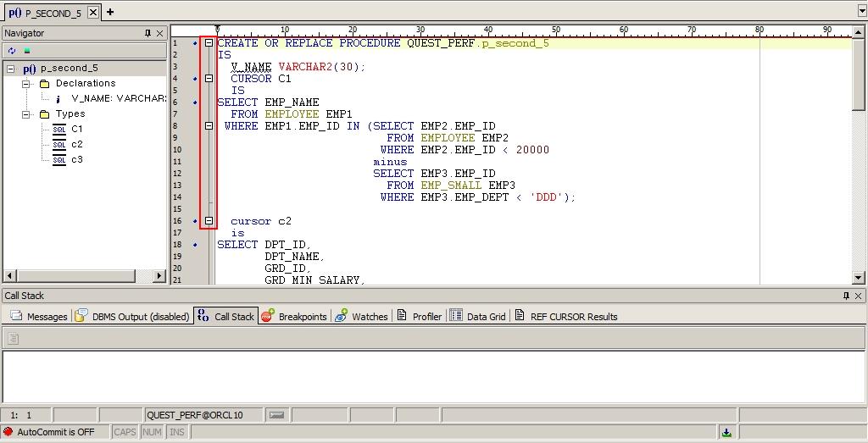Click the red AutoCommit status icon
Viewport: 868px width, 443px height.
click(8, 432)
